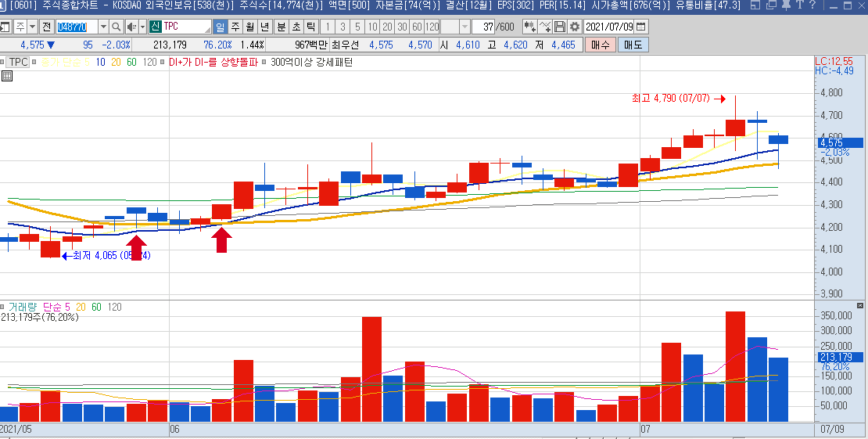
Task: Click 300억이상 강세패턴 indicator label
Action: (x=312, y=62)
